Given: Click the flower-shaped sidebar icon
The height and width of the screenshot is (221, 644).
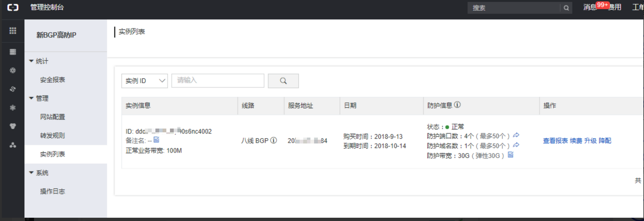Looking at the screenshot, I should [13, 108].
